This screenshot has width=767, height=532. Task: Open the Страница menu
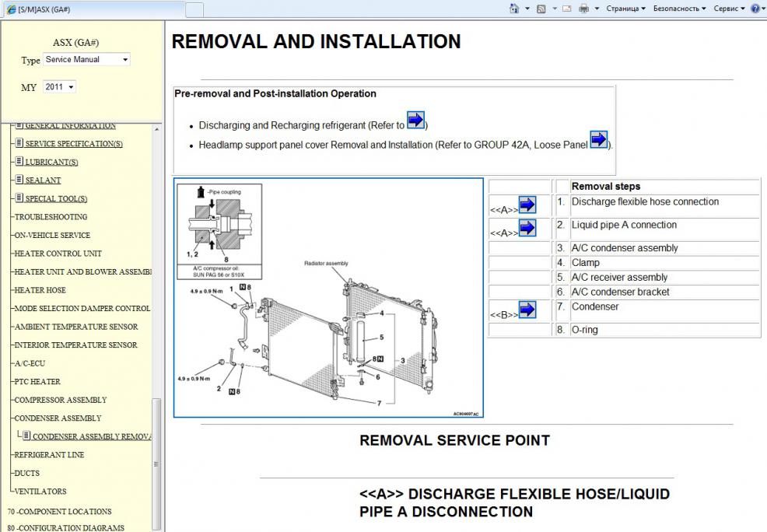pyautogui.click(x=625, y=9)
